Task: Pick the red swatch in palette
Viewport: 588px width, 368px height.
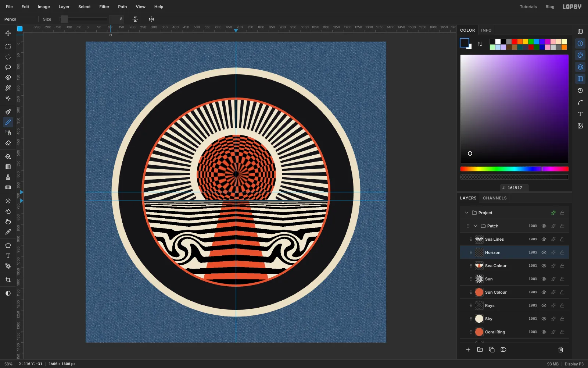Action: click(514, 42)
